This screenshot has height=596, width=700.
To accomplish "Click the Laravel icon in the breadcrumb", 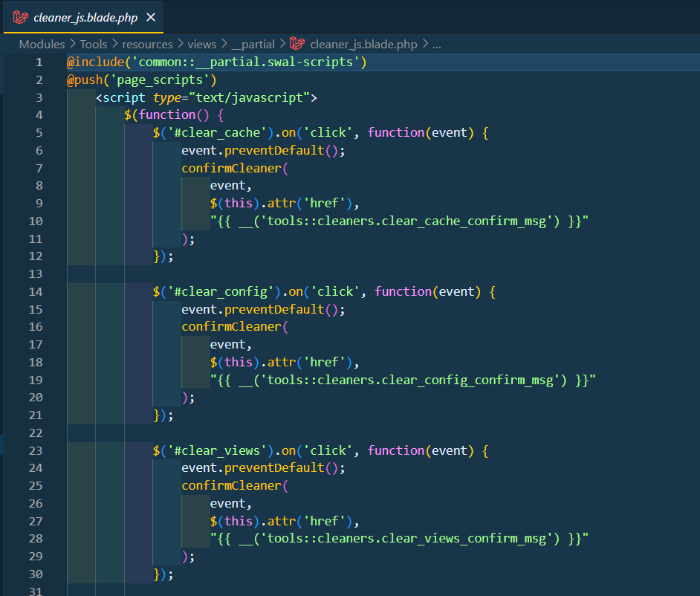I will [x=297, y=44].
